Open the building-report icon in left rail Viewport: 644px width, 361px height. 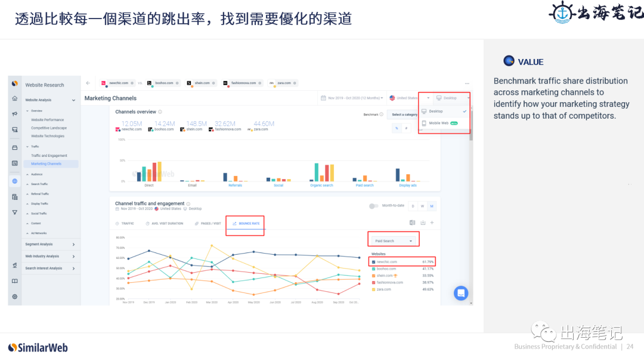[15, 197]
